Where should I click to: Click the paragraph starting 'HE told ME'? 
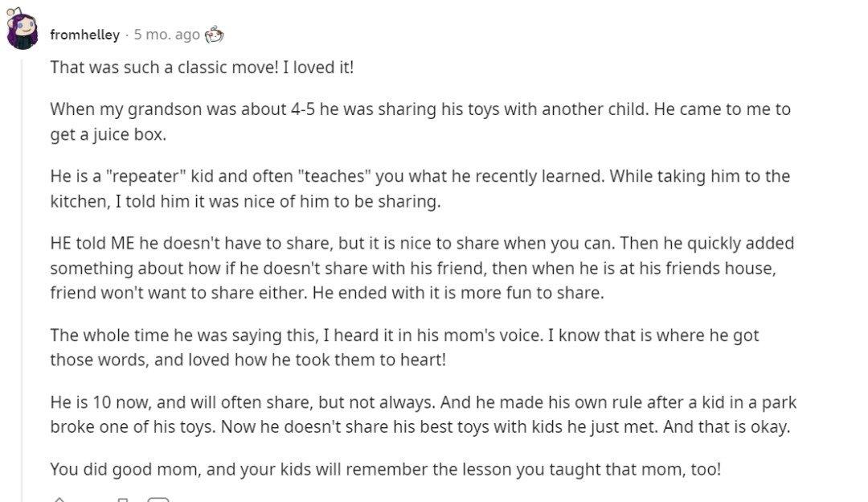coord(422,268)
